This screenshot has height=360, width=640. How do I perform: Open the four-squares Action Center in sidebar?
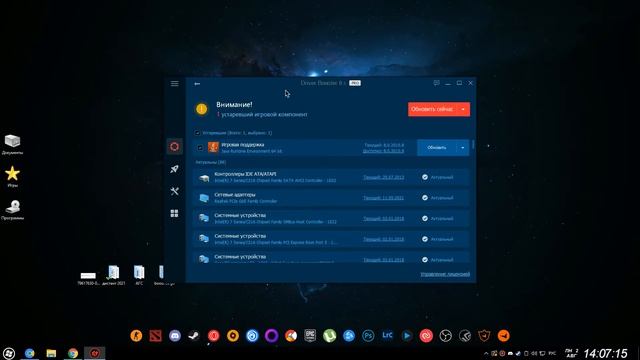click(x=174, y=213)
